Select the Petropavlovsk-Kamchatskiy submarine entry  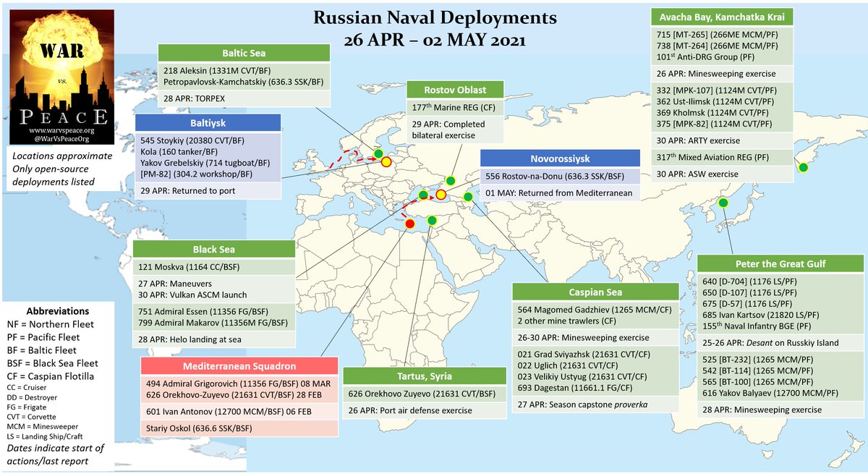244,82
